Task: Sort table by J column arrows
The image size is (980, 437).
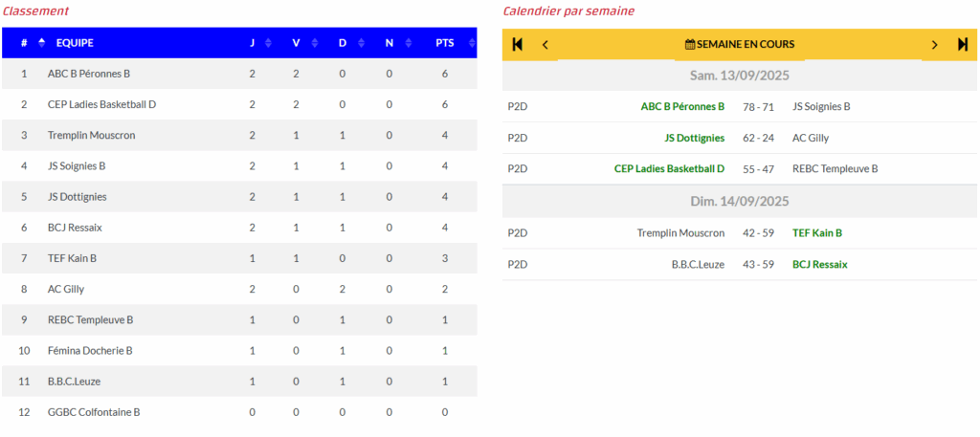Action: point(268,43)
